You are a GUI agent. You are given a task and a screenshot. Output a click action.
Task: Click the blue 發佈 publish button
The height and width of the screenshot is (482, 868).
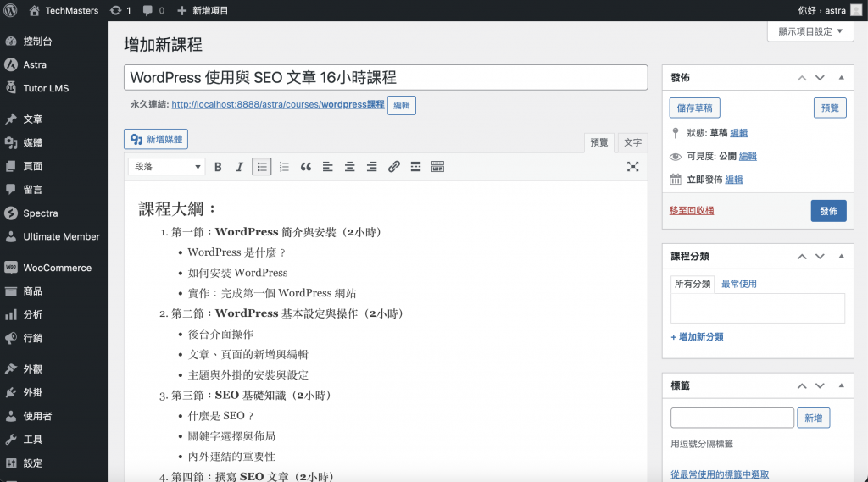829,211
